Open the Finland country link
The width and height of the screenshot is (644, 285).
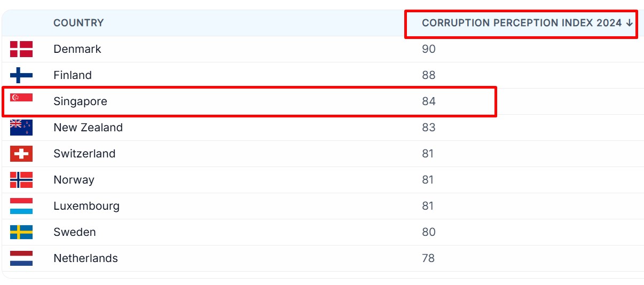73,75
